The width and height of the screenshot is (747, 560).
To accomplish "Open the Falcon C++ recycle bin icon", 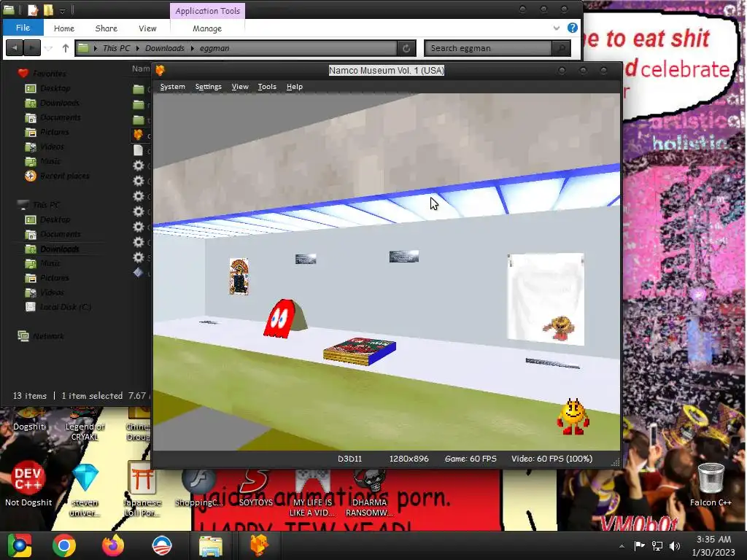I will [711, 485].
